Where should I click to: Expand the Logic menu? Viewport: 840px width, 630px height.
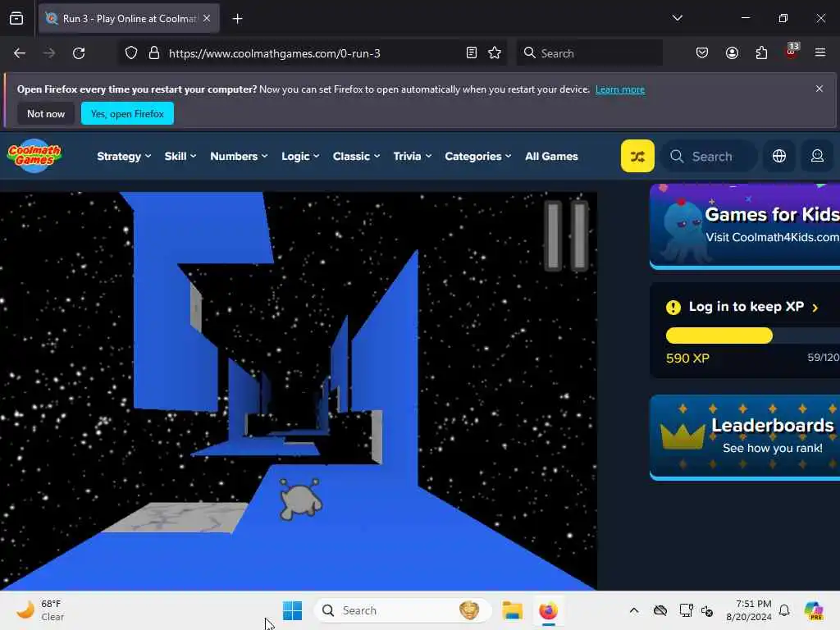(x=300, y=156)
